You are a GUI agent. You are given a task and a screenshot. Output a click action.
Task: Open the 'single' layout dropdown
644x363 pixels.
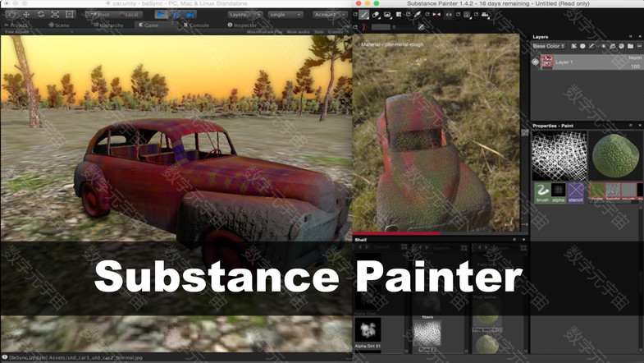[285, 15]
